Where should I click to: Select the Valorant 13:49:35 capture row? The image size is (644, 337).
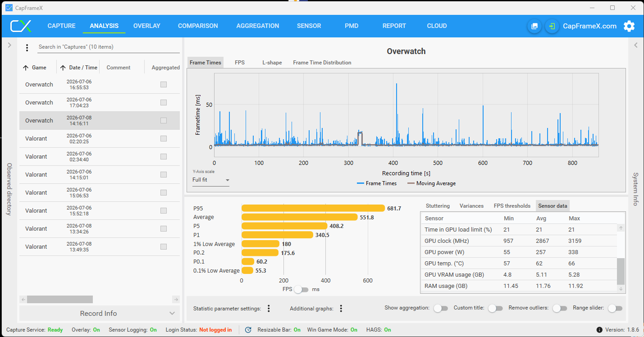tap(99, 246)
